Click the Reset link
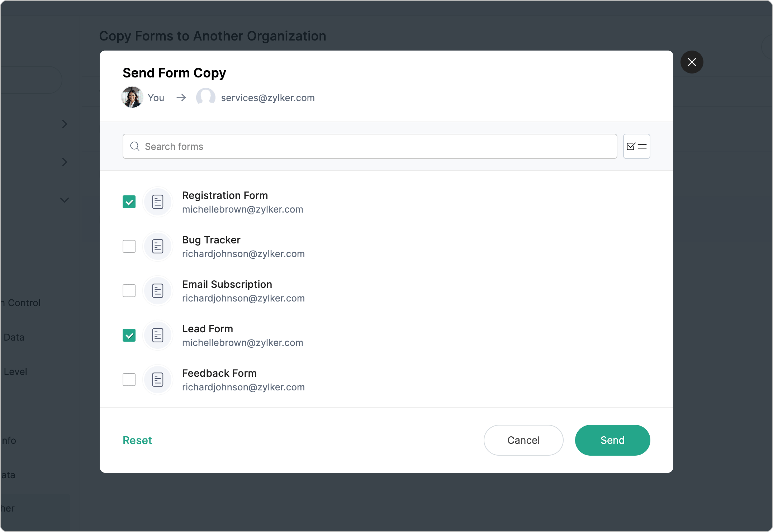Screen dimensions: 773x532 [x=137, y=441]
